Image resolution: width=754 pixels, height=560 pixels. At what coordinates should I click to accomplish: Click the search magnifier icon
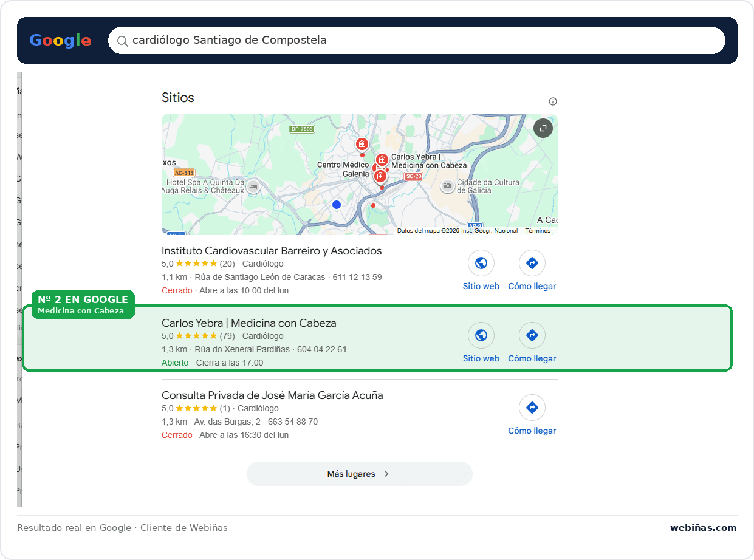(122, 41)
